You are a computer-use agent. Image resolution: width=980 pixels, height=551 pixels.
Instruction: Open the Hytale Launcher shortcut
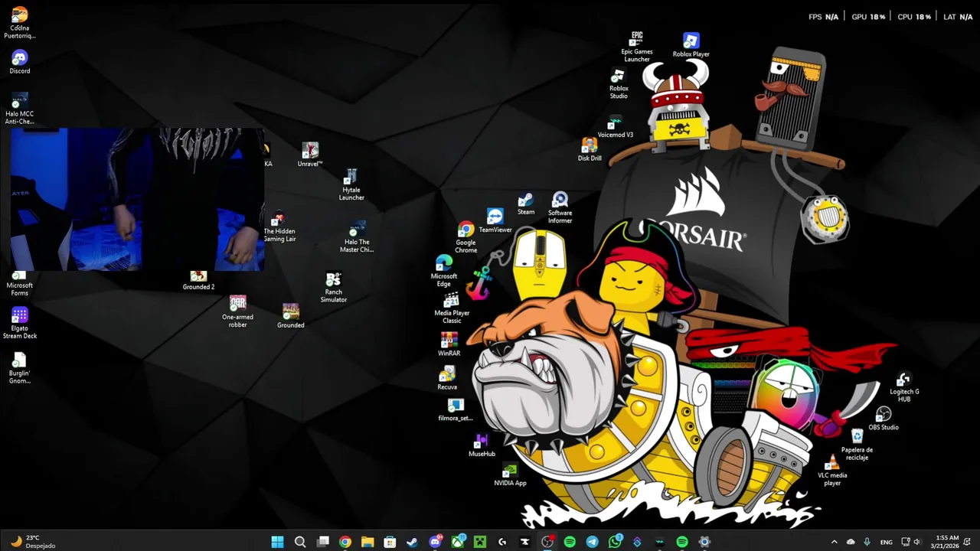coord(351,184)
